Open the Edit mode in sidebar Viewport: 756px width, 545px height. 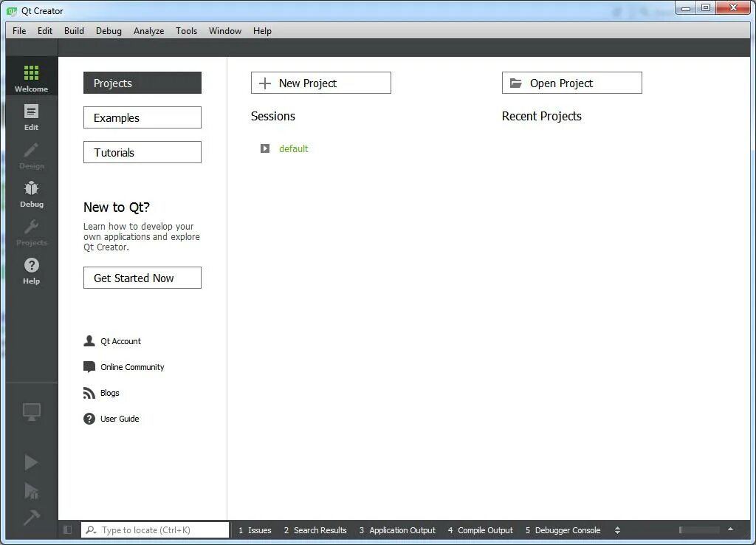pos(31,117)
